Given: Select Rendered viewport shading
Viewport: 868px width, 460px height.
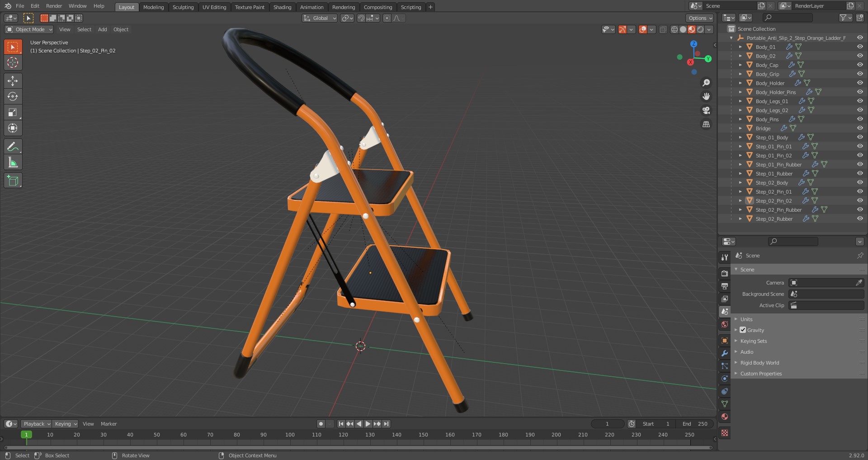Looking at the screenshot, I should click(x=700, y=29).
